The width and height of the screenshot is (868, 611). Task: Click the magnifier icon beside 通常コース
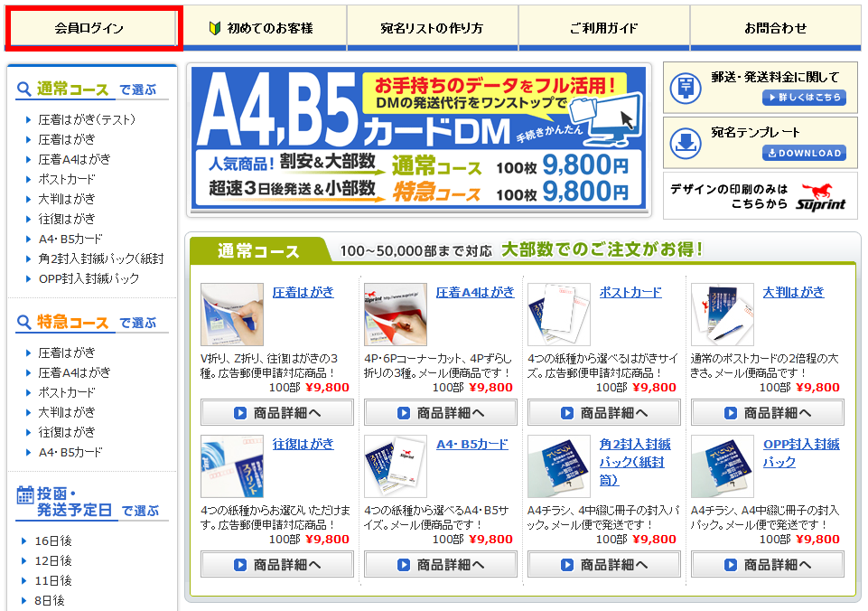(x=24, y=89)
